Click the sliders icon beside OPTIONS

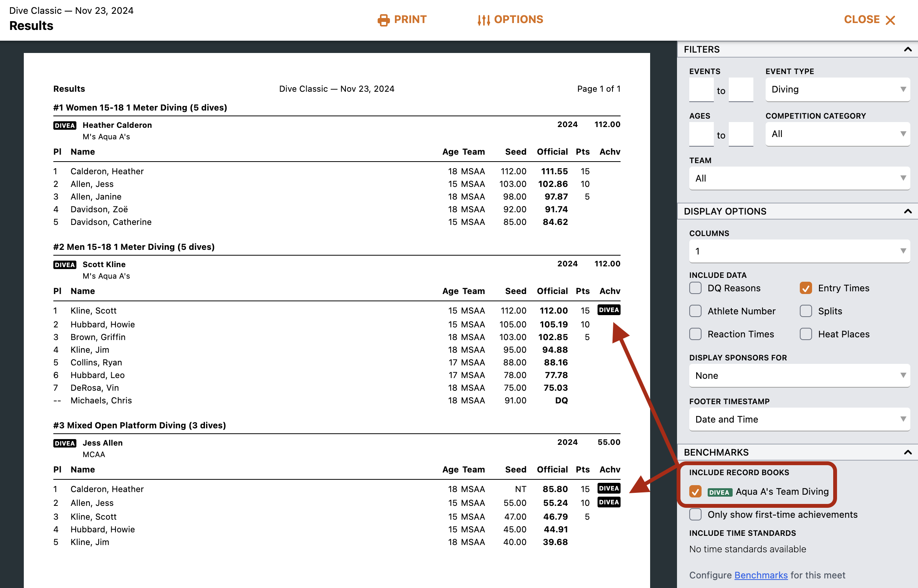pyautogui.click(x=484, y=20)
